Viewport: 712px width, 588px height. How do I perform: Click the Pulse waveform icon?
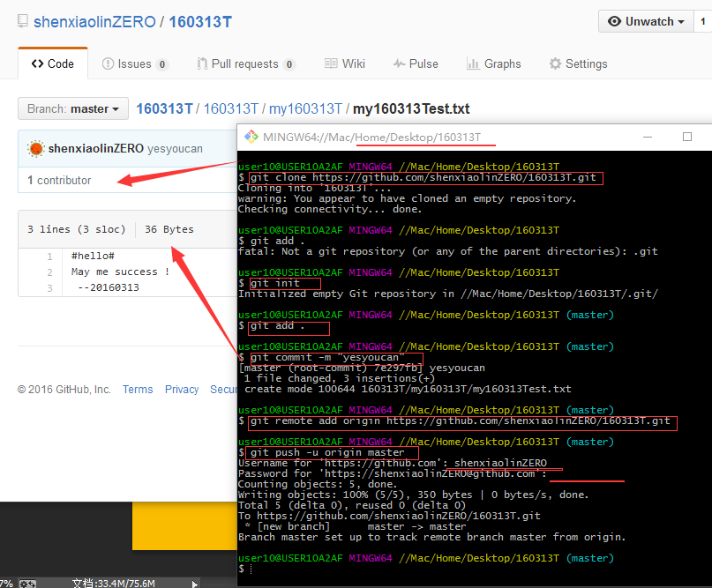[x=399, y=63]
